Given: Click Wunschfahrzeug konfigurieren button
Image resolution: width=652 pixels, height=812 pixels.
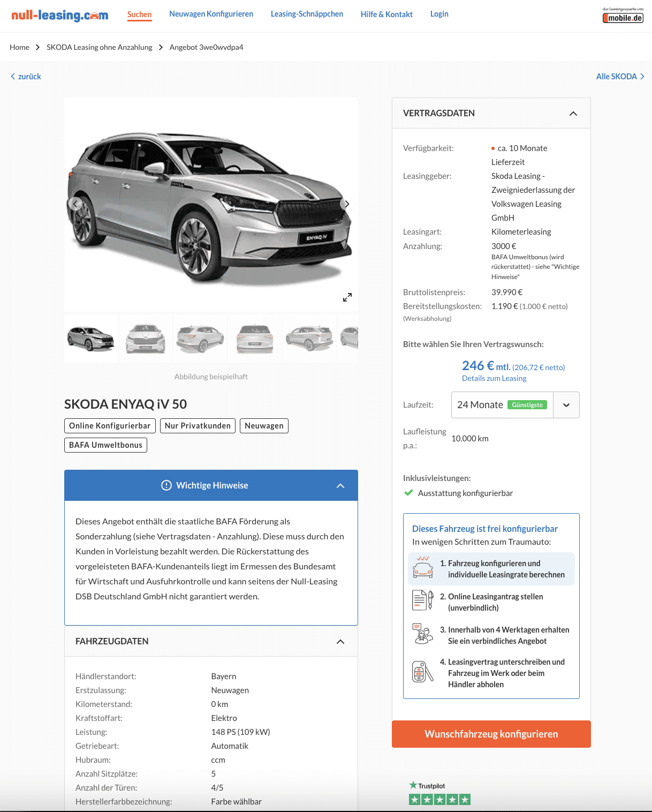Looking at the screenshot, I should coord(491,734).
